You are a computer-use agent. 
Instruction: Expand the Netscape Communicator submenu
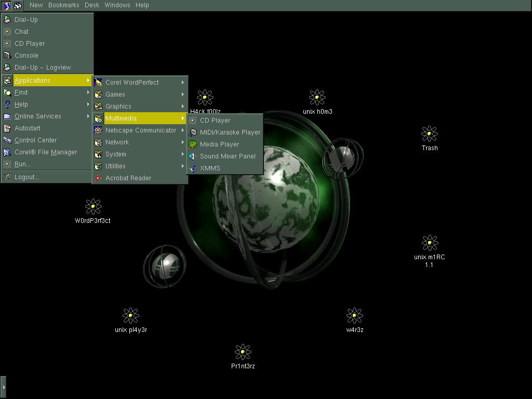pyautogui.click(x=140, y=130)
